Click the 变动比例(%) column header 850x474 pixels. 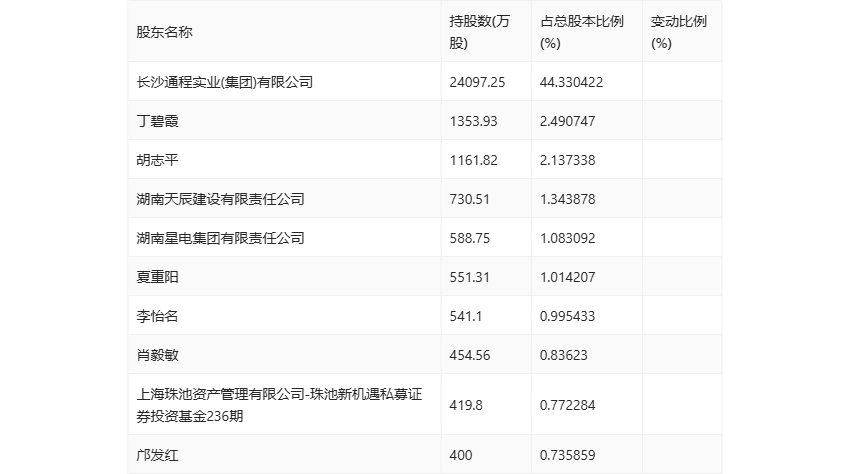pyautogui.click(x=678, y=32)
